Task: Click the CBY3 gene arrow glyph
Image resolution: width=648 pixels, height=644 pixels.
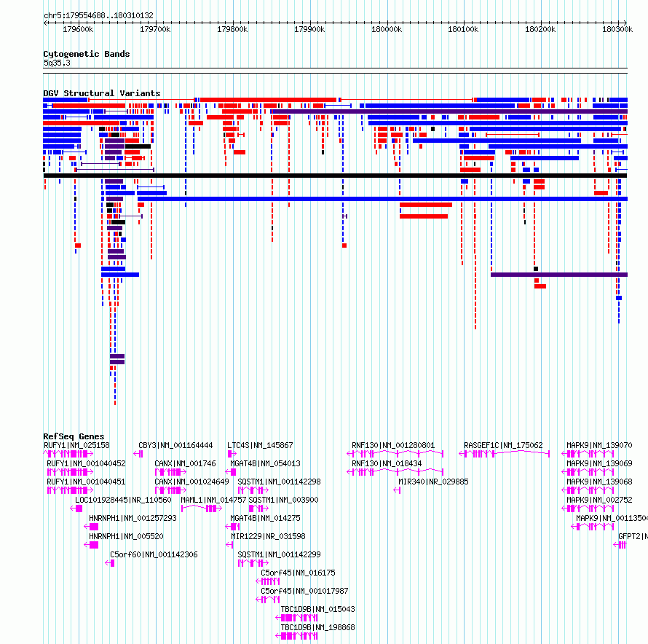Action: pyautogui.click(x=138, y=454)
